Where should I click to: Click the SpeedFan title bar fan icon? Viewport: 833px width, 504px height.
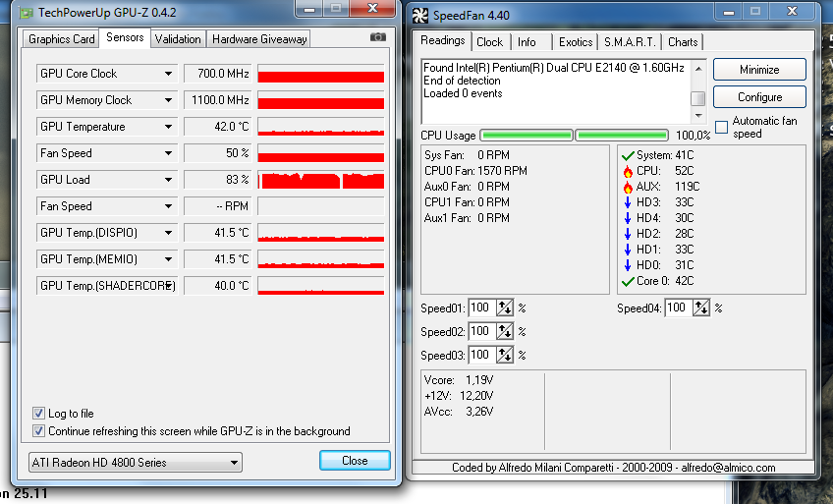click(x=420, y=16)
